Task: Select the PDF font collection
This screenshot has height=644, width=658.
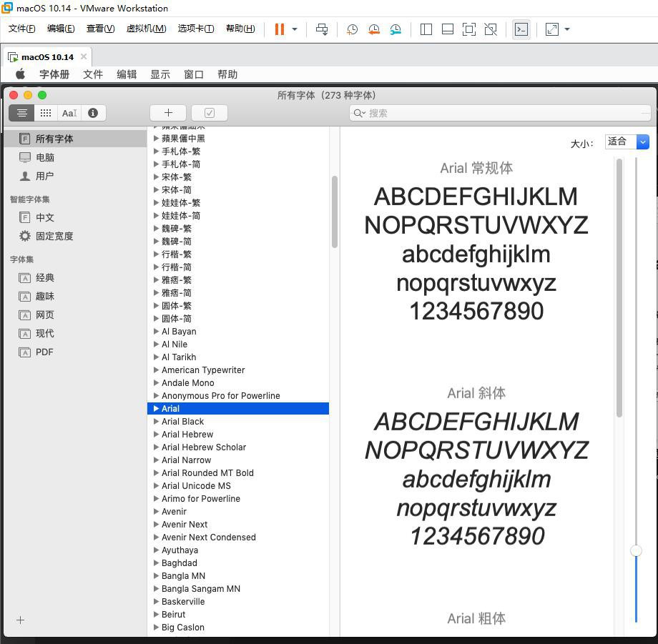Action: [x=75, y=352]
